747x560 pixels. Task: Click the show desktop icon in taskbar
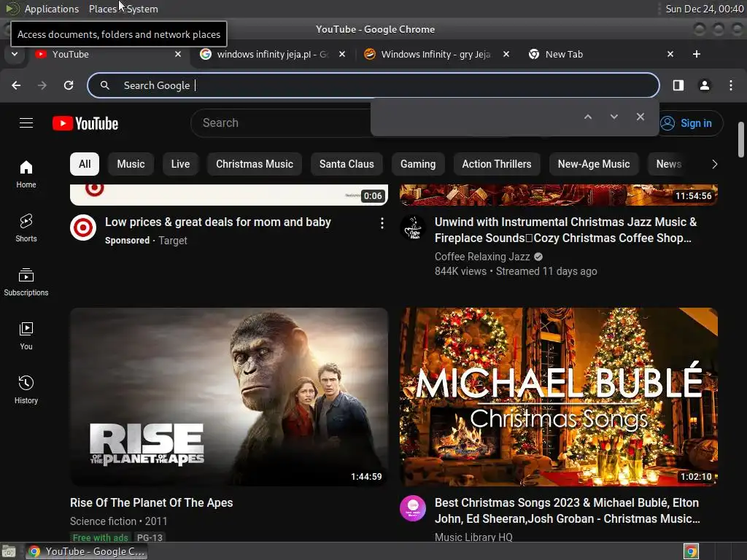(9, 551)
